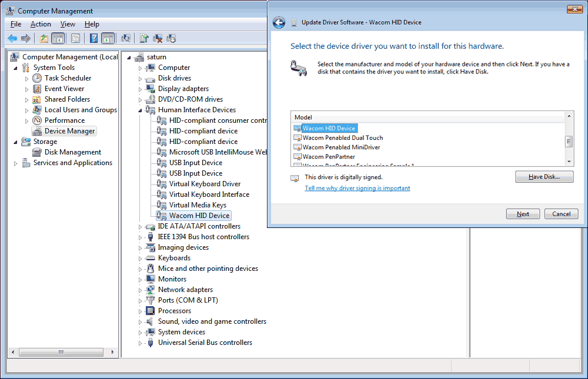Open the Action menu
The image size is (588, 379).
(41, 24)
